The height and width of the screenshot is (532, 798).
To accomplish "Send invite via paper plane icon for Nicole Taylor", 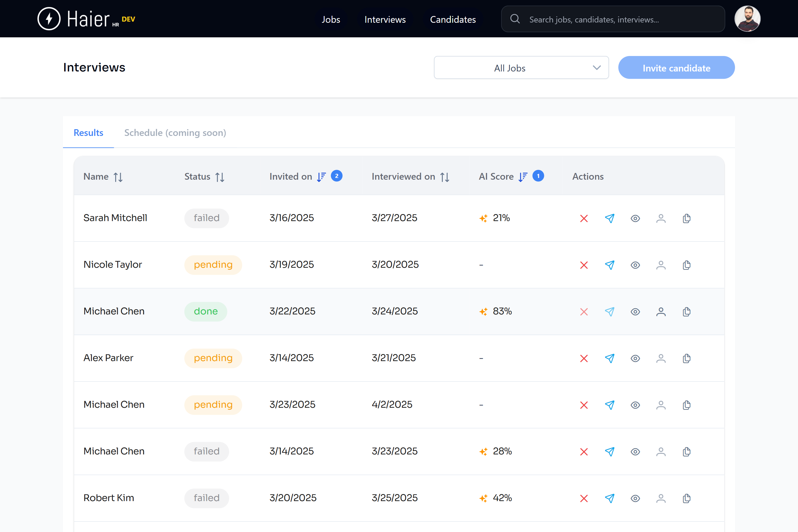I will click(609, 265).
